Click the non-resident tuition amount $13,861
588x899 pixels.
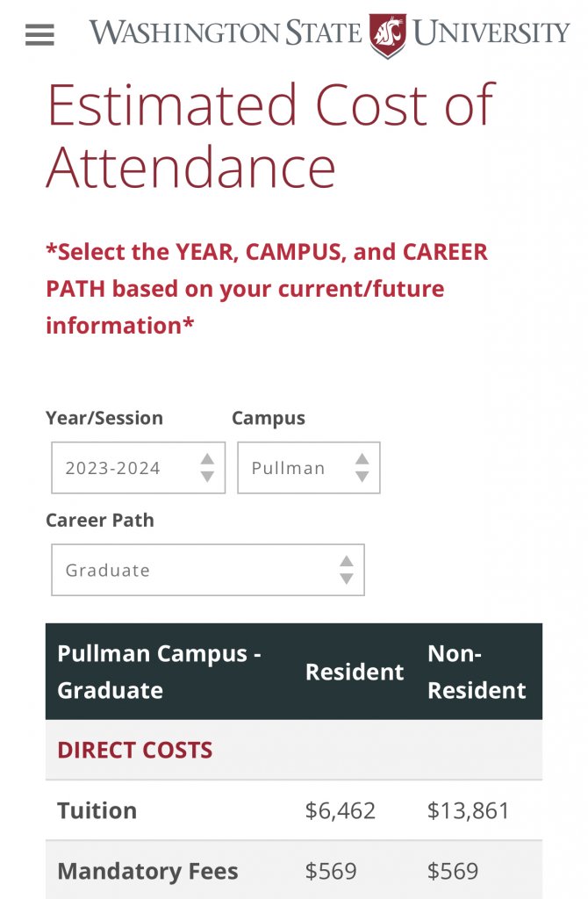coord(469,810)
